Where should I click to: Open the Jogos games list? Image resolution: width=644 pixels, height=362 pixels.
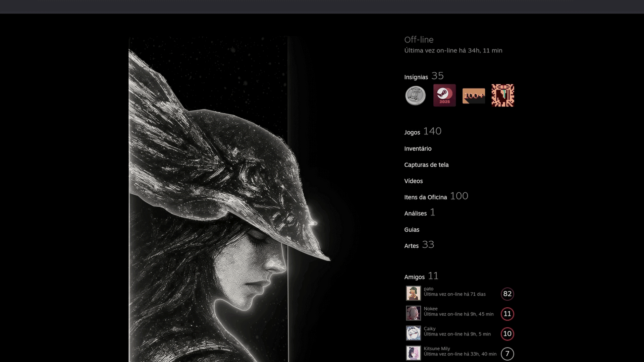[412, 132]
